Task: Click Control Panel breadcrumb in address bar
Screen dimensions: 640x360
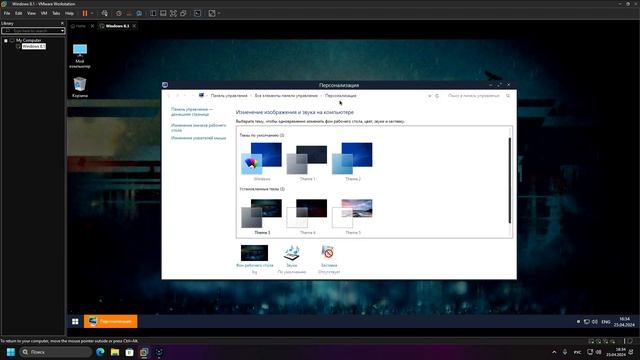Action: (x=229, y=96)
